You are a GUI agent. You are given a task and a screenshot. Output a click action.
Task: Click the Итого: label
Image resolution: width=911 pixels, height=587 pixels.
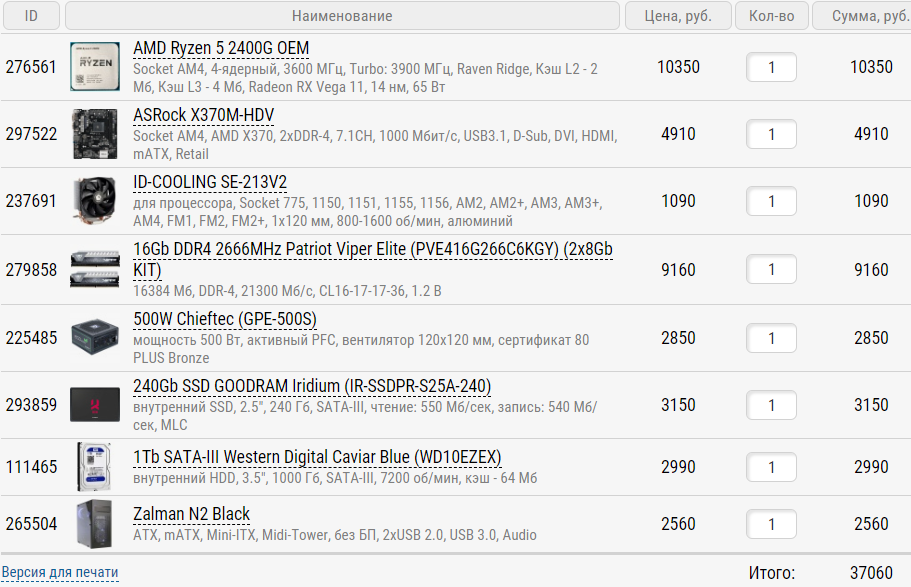click(x=772, y=573)
